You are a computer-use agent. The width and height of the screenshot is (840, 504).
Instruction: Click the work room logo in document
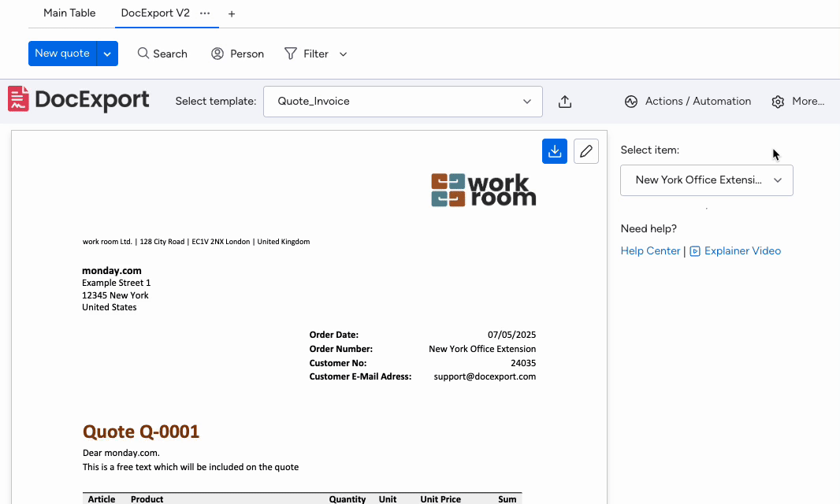coord(483,190)
